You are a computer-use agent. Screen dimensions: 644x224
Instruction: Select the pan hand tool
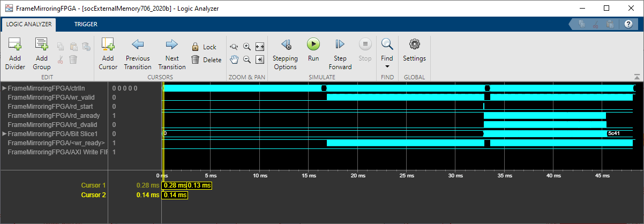234,59
